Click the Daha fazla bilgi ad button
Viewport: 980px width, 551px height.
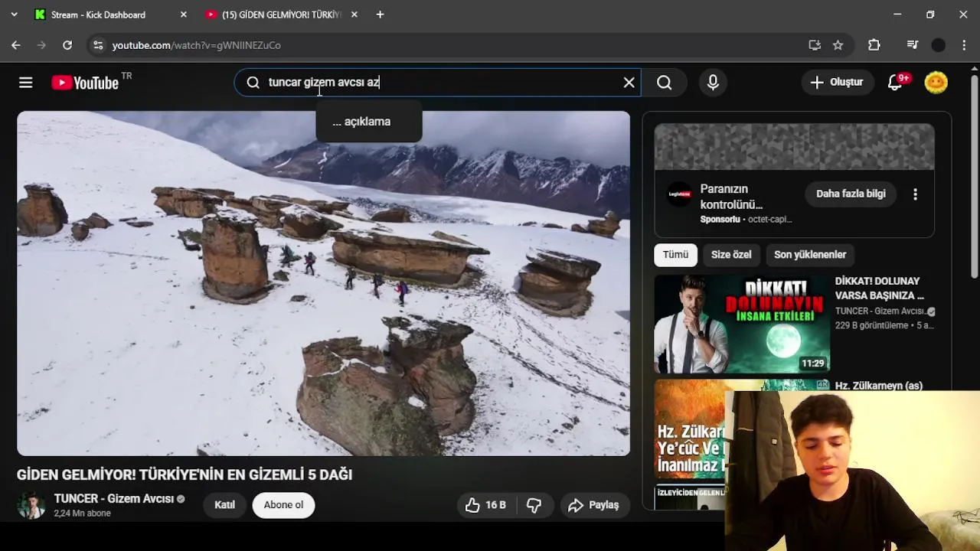[x=851, y=194]
